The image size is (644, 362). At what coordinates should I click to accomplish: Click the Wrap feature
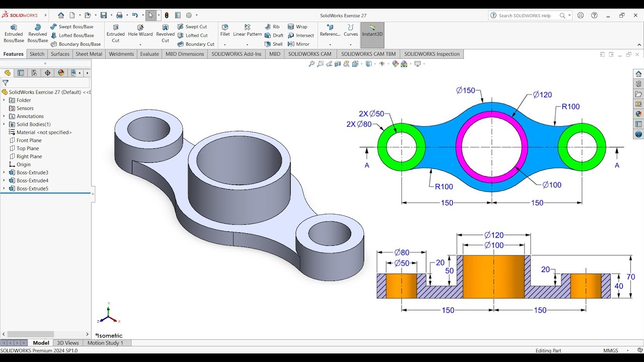(x=297, y=27)
